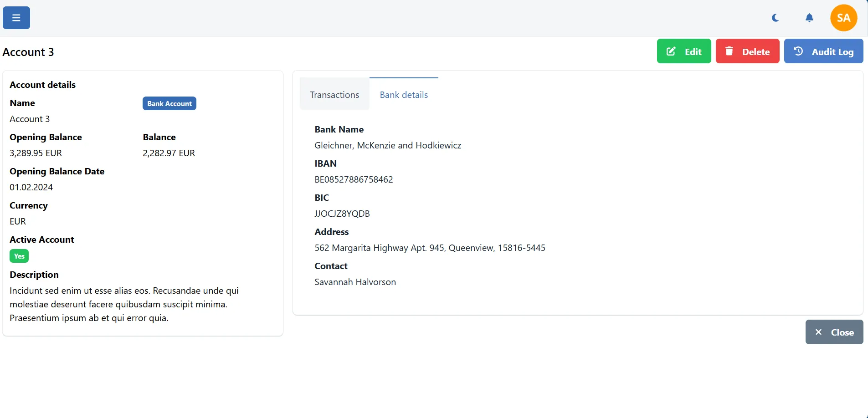This screenshot has height=418, width=868.
Task: Click the X icon on the Close button
Action: [819, 332]
